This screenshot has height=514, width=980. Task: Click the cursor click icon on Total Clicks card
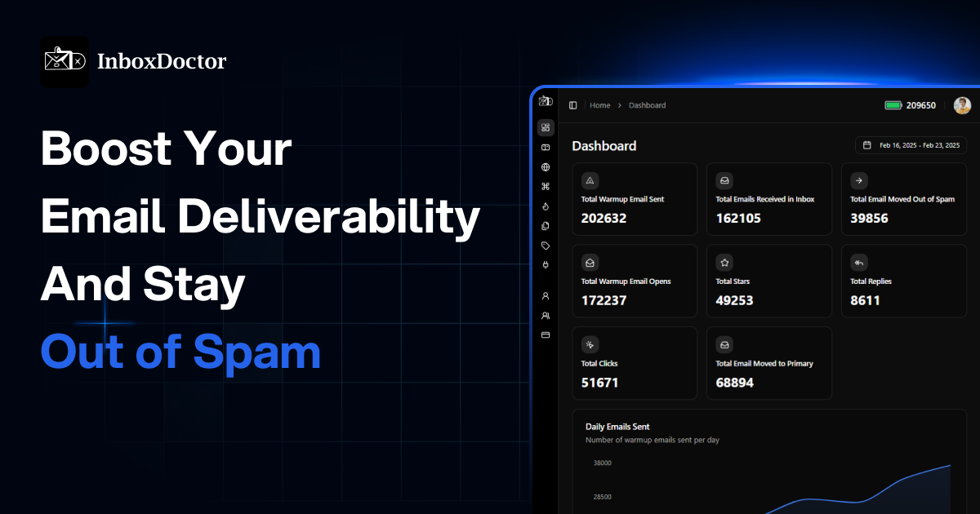pos(590,344)
